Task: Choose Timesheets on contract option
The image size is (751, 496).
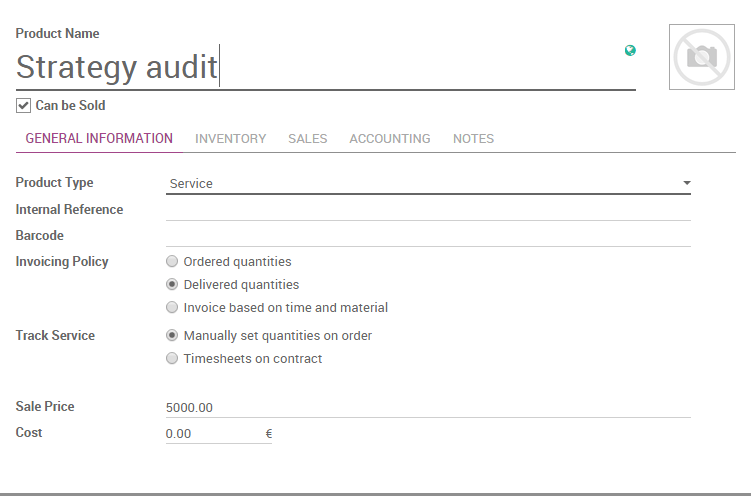Action: [x=173, y=359]
